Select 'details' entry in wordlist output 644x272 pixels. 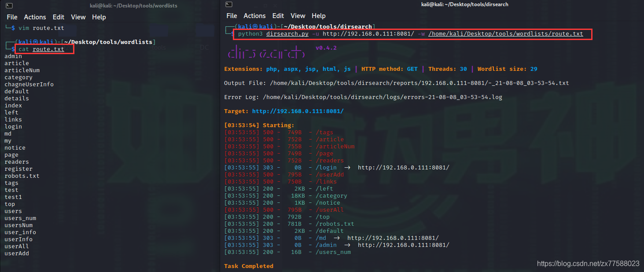(17, 99)
